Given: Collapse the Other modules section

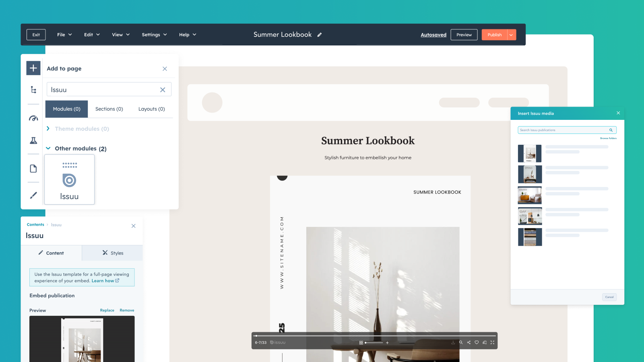Looking at the screenshot, I should [48, 148].
